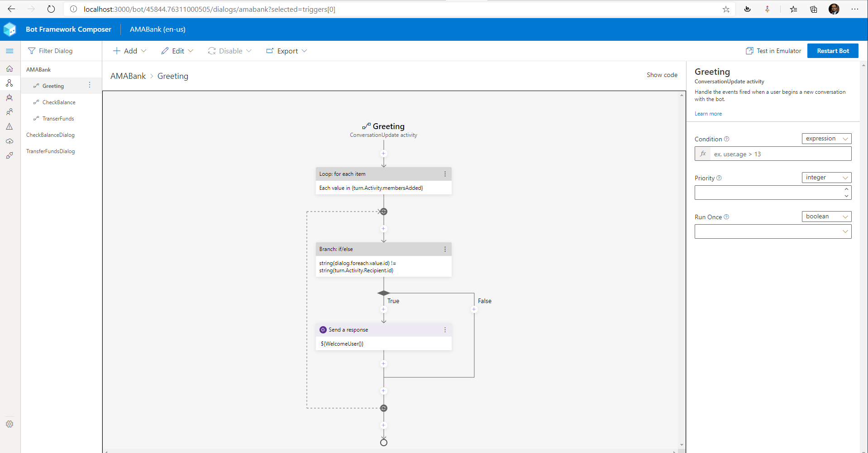The width and height of the screenshot is (868, 453).
Task: Click the ${WelcomeUser()} response text
Action: click(x=342, y=344)
